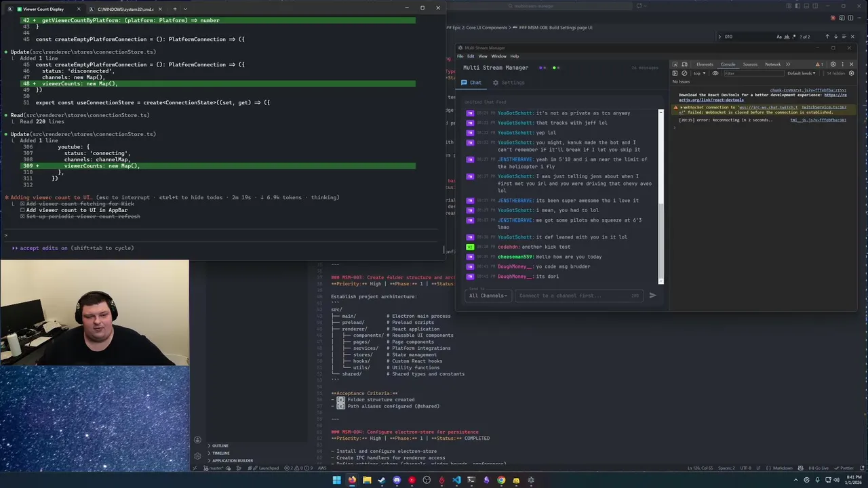The width and height of the screenshot is (868, 488).
Task: Open VS Code accounts icon in activity bar
Action: 197,440
